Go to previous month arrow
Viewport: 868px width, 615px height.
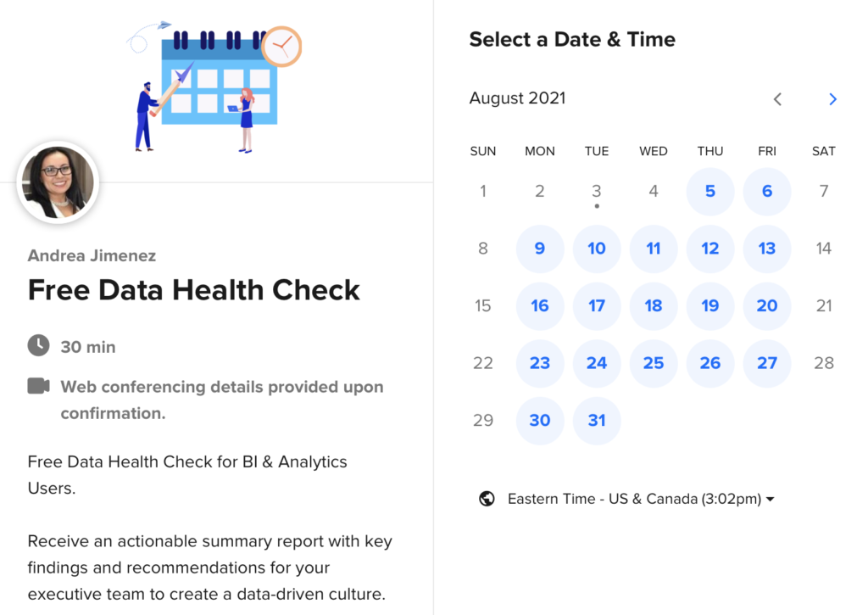[778, 99]
